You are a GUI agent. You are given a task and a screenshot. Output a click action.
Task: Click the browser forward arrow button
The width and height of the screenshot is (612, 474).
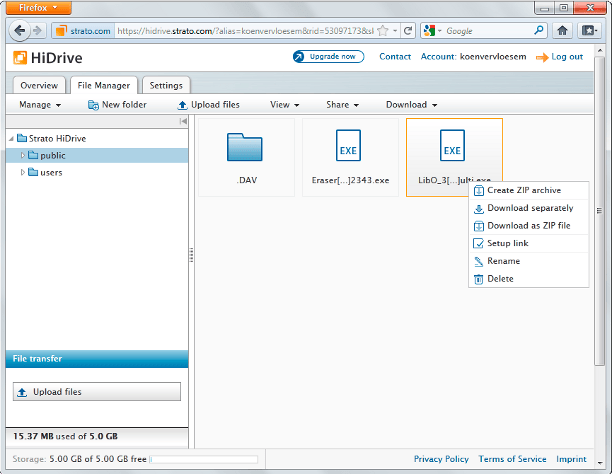pyautogui.click(x=37, y=30)
